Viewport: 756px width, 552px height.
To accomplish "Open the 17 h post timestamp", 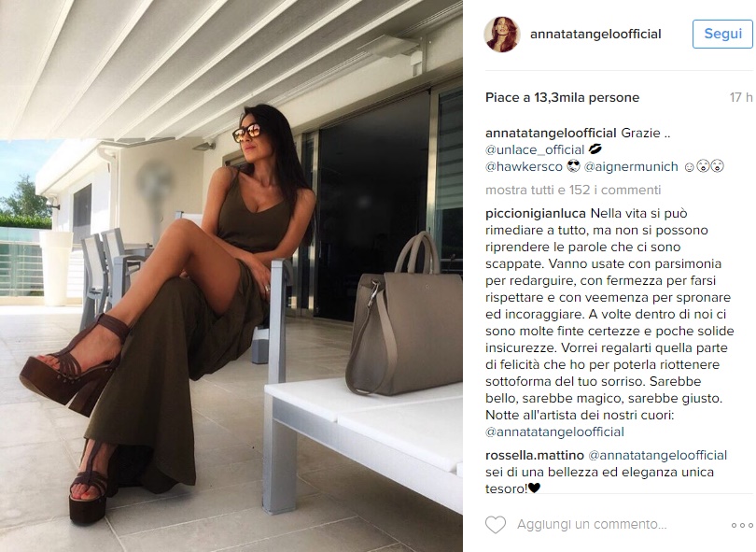I will coord(740,97).
